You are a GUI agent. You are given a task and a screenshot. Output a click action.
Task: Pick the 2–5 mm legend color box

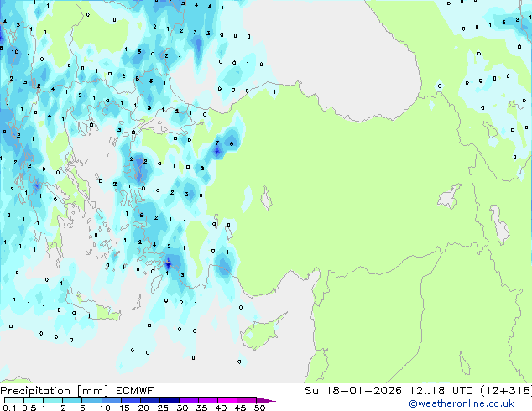tap(72, 400)
